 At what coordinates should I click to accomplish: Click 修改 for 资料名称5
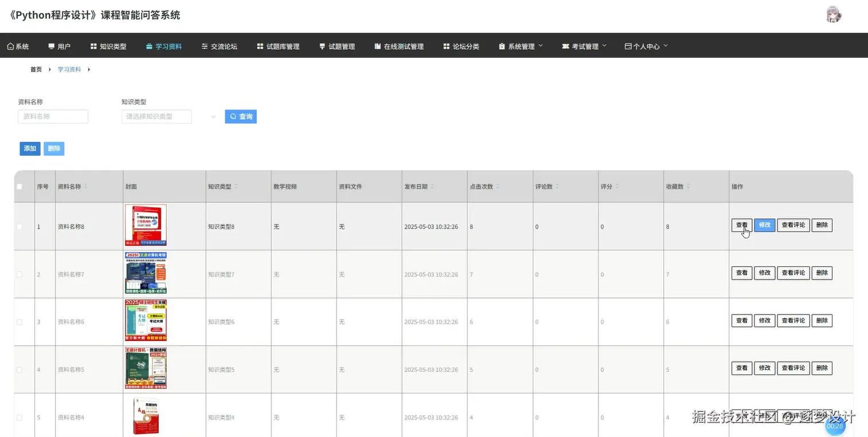(765, 368)
